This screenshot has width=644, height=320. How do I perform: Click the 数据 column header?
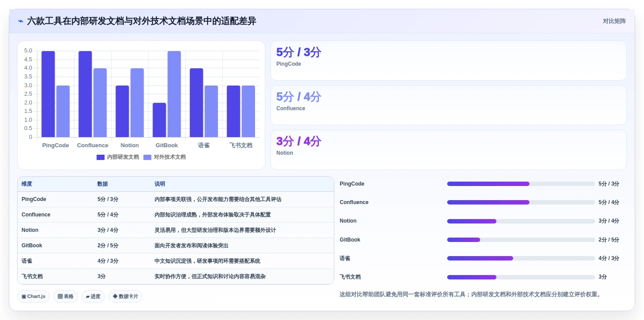click(103, 184)
